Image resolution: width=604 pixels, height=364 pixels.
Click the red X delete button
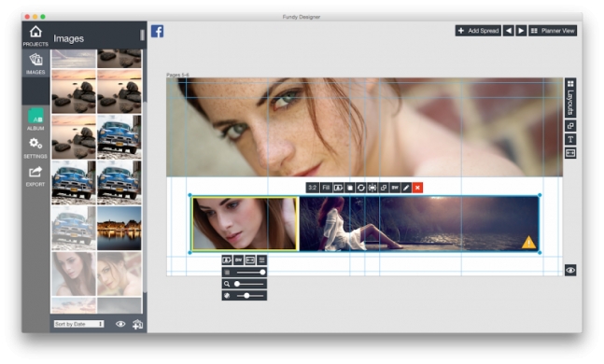pyautogui.click(x=417, y=188)
